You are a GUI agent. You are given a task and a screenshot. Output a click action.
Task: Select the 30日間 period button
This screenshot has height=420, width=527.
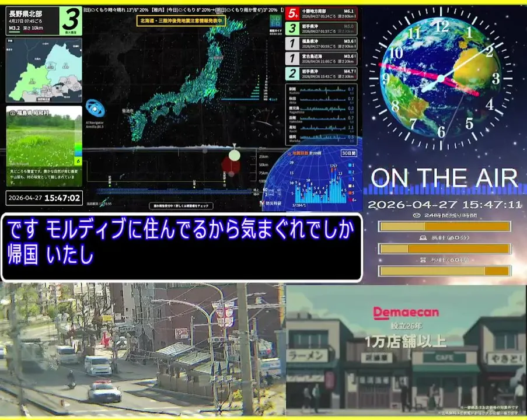tap(349, 153)
